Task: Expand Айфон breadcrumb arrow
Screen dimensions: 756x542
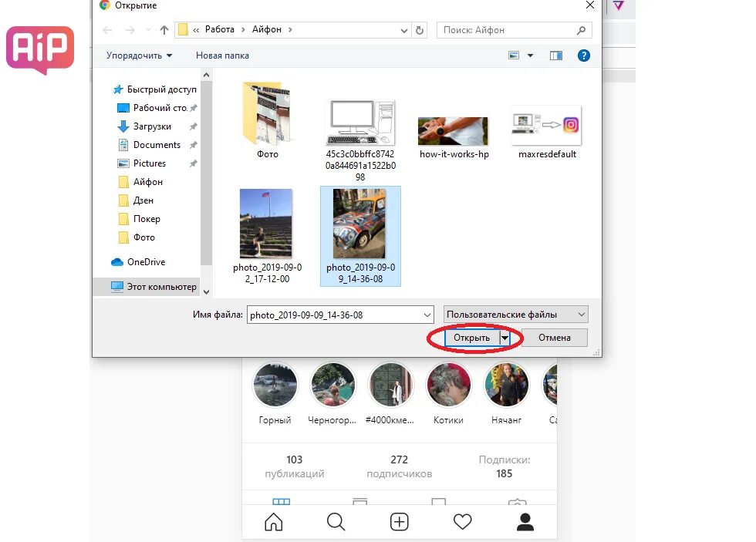Action: tap(290, 30)
